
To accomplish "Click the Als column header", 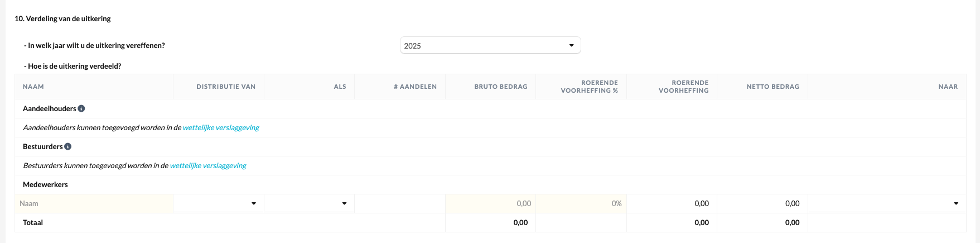I will tap(340, 87).
